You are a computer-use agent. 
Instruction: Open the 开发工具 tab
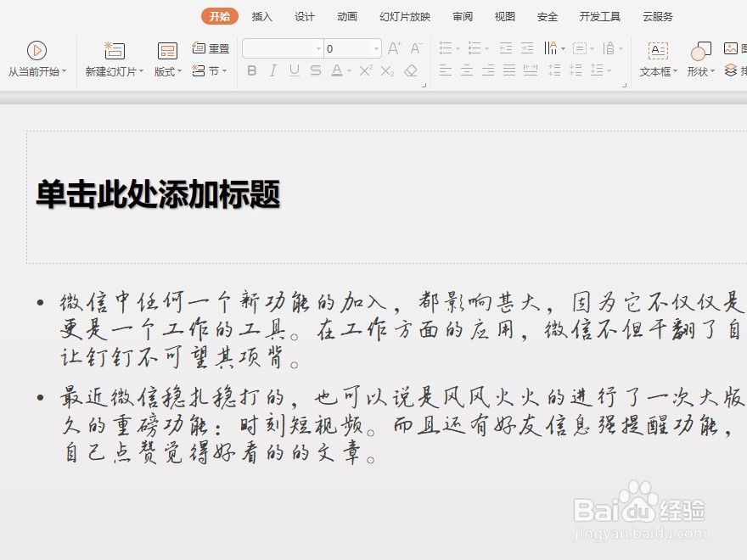click(x=600, y=17)
